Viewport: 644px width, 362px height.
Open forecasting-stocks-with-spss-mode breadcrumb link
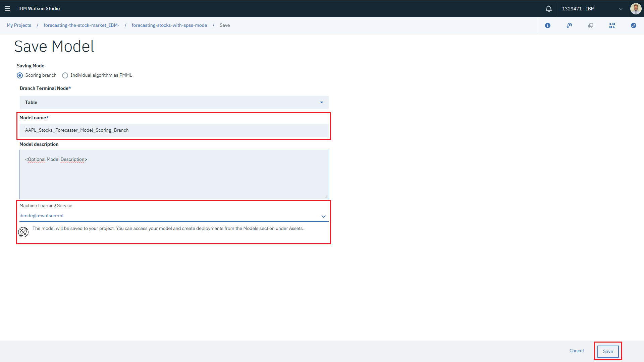pyautogui.click(x=169, y=25)
